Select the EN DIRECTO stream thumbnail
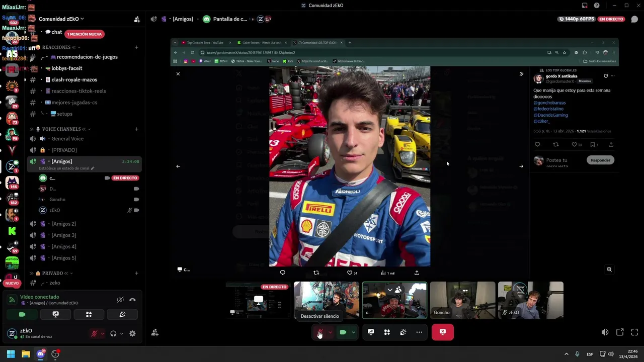The image size is (644, 362). click(x=258, y=300)
